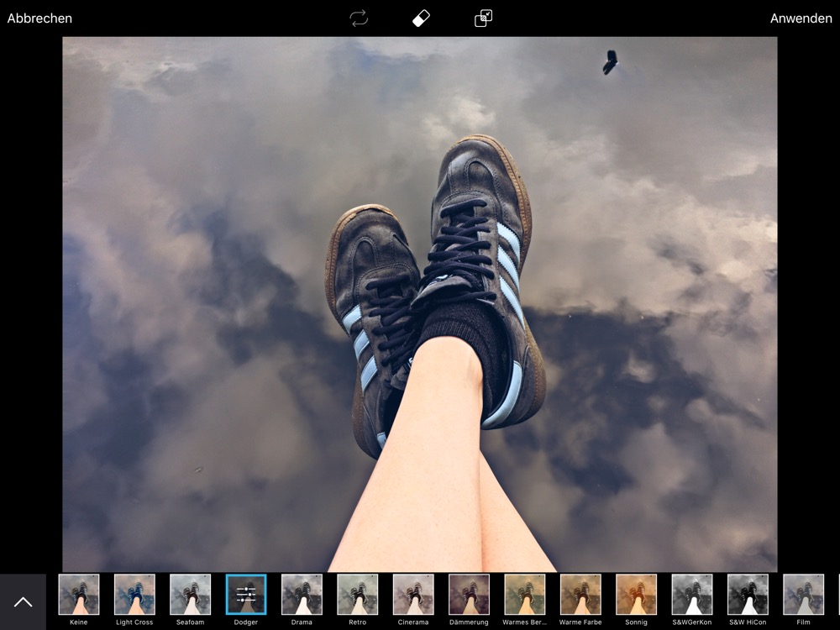
Task: Open Dodger filter adjustment sliders
Action: tap(246, 595)
